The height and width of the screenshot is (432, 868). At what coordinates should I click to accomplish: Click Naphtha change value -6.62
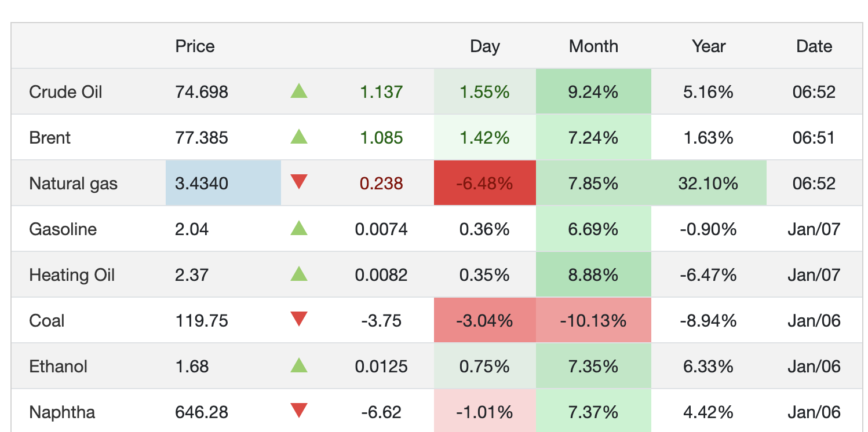[x=381, y=412]
